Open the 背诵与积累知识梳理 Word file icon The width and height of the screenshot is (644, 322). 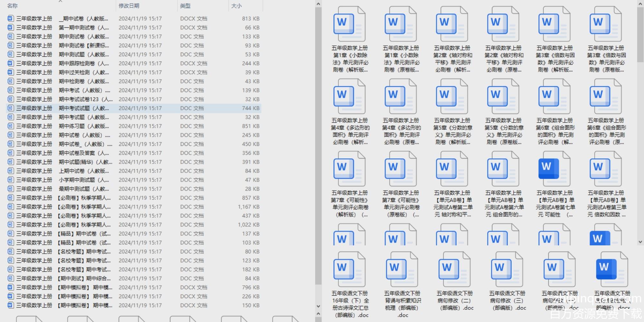[x=402, y=270]
